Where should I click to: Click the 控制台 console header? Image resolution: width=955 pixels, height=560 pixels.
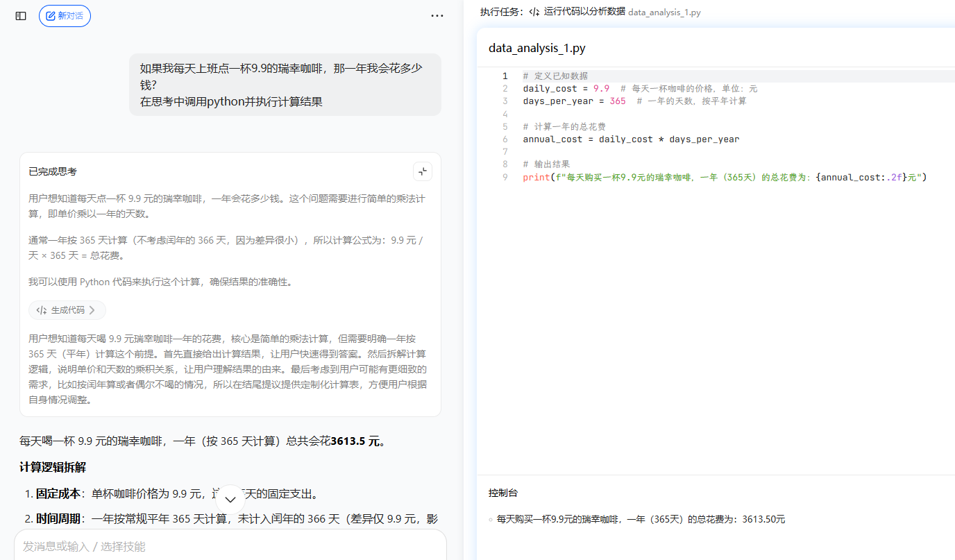tap(502, 493)
